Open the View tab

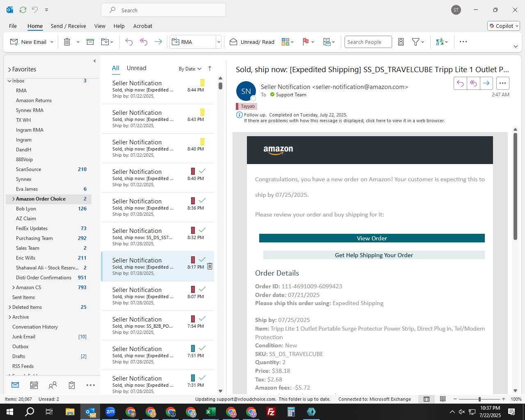100,26
